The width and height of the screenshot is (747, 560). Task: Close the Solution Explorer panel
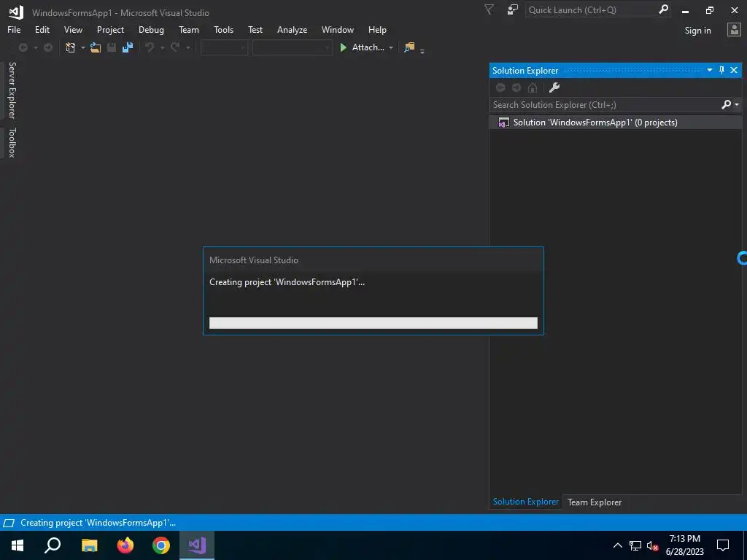734,70
